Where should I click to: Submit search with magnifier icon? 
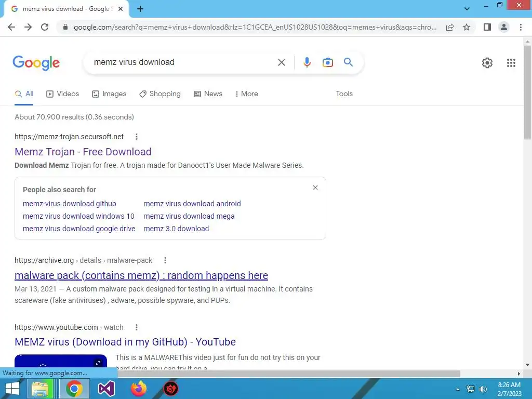tap(348, 62)
